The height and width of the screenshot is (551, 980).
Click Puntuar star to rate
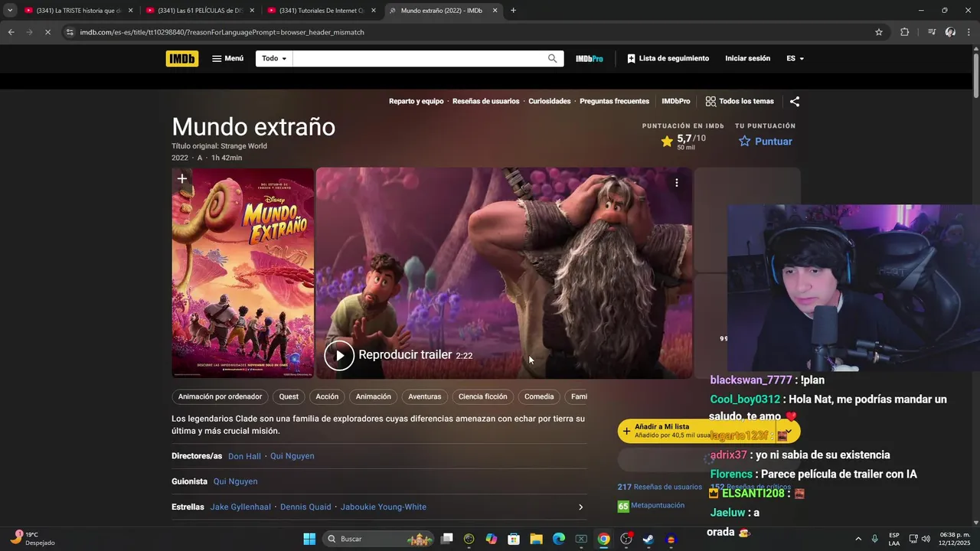click(x=765, y=142)
